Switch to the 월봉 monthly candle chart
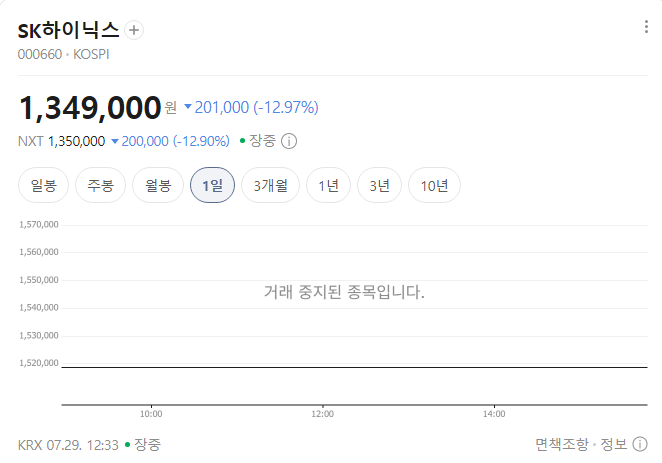This screenshot has height=463, width=662. click(x=158, y=185)
